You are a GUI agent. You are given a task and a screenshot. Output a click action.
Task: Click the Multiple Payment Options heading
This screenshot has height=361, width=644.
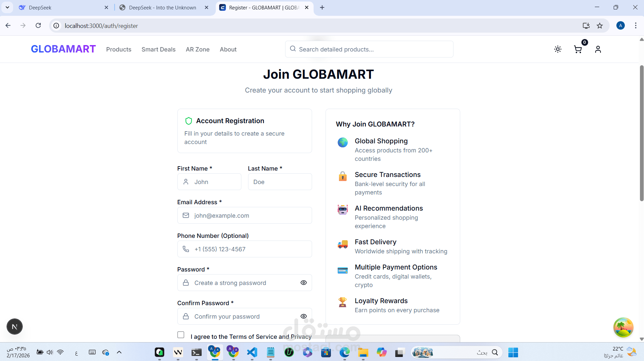pos(396,267)
